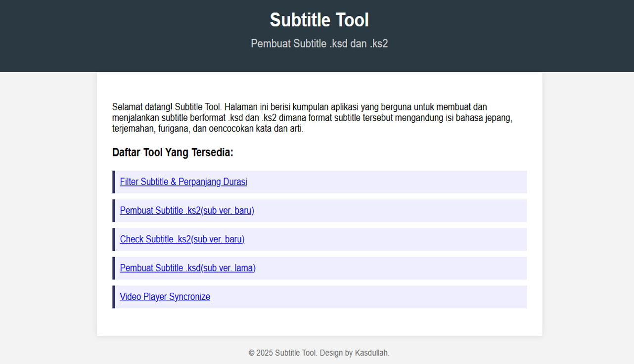Click the accent bar beside Check Subtitle .ks2
This screenshot has height=364, width=634.
tap(114, 239)
